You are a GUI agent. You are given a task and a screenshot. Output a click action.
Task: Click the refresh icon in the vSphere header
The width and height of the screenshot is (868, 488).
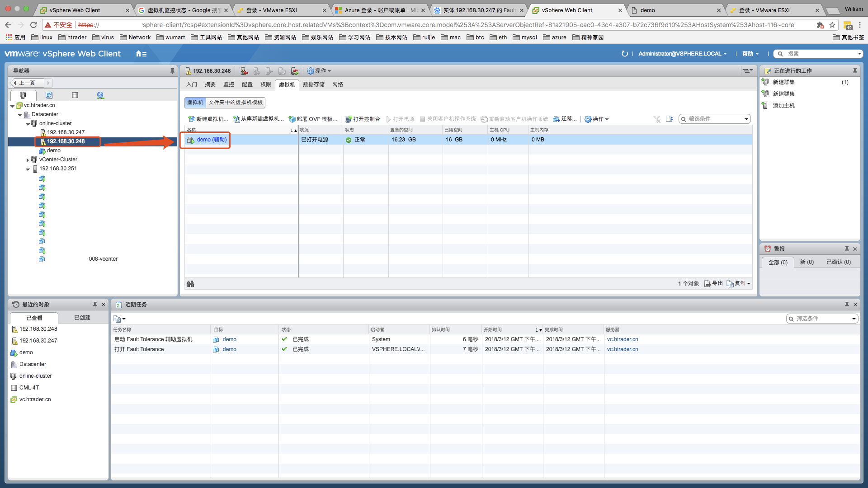pos(624,54)
